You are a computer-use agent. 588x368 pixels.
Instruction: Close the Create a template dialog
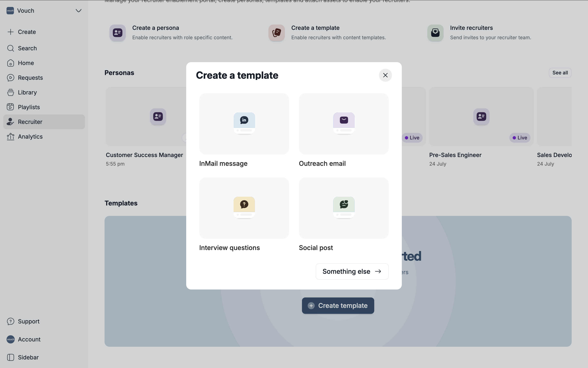click(x=385, y=75)
